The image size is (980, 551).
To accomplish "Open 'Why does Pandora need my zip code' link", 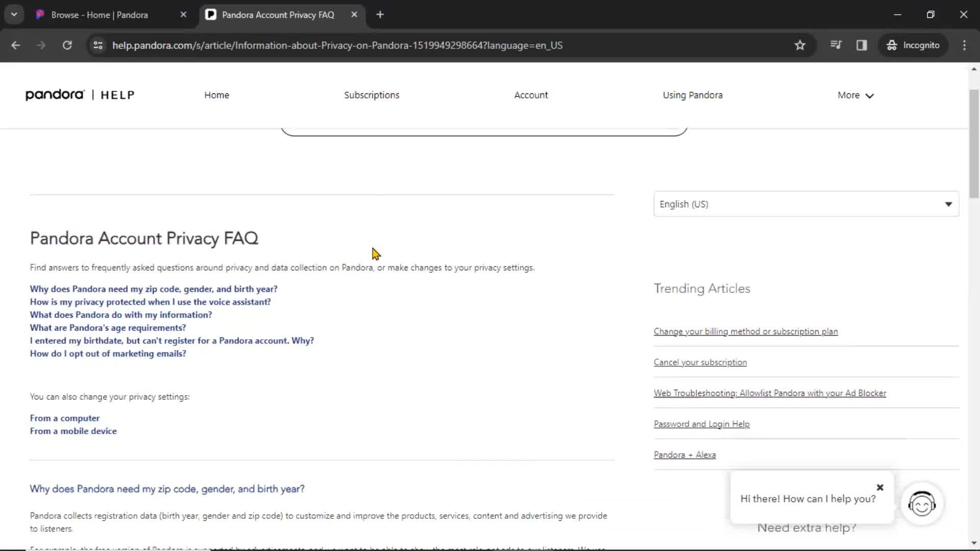I will [x=154, y=289].
